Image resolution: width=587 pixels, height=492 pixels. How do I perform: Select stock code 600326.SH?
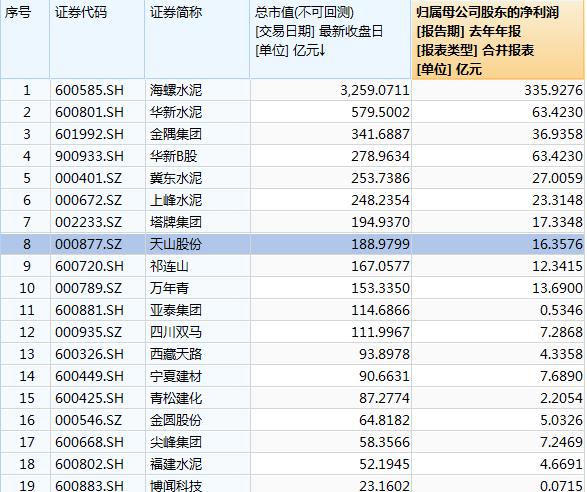89,354
